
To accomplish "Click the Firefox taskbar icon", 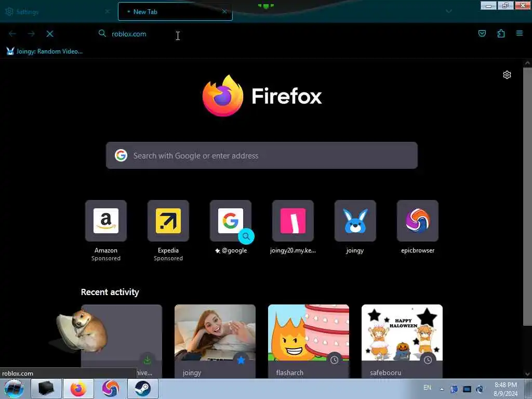I will pos(78,389).
